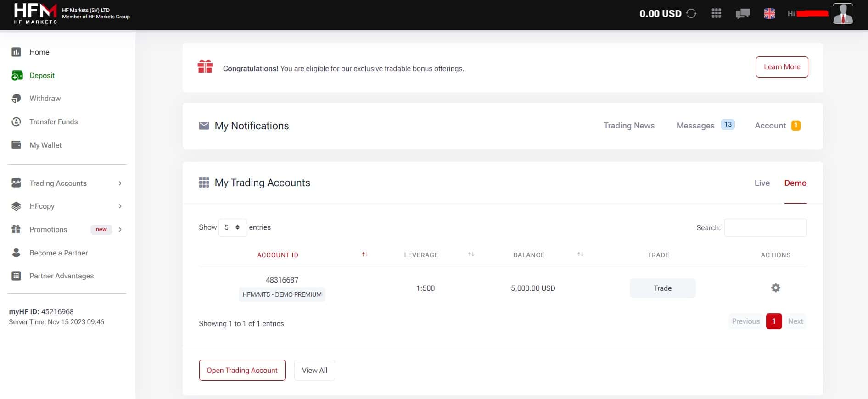This screenshot has width=868, height=399.
Task: Switch to the Live accounts tab
Action: tap(762, 183)
